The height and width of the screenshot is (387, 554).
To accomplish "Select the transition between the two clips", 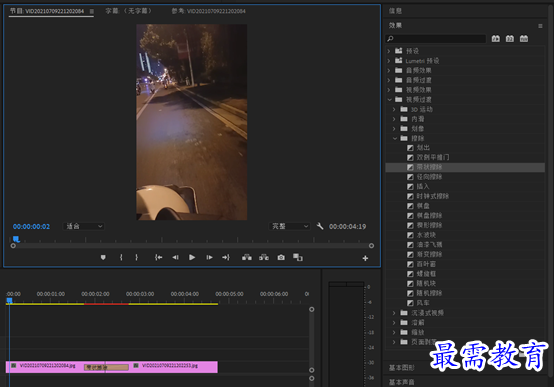I will tap(106, 368).
